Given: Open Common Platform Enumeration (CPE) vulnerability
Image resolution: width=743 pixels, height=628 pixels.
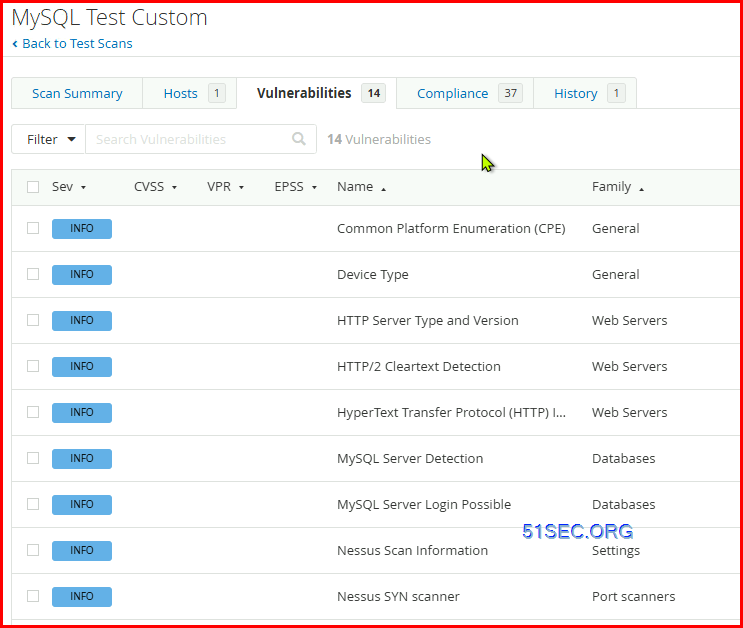Looking at the screenshot, I should [x=451, y=228].
